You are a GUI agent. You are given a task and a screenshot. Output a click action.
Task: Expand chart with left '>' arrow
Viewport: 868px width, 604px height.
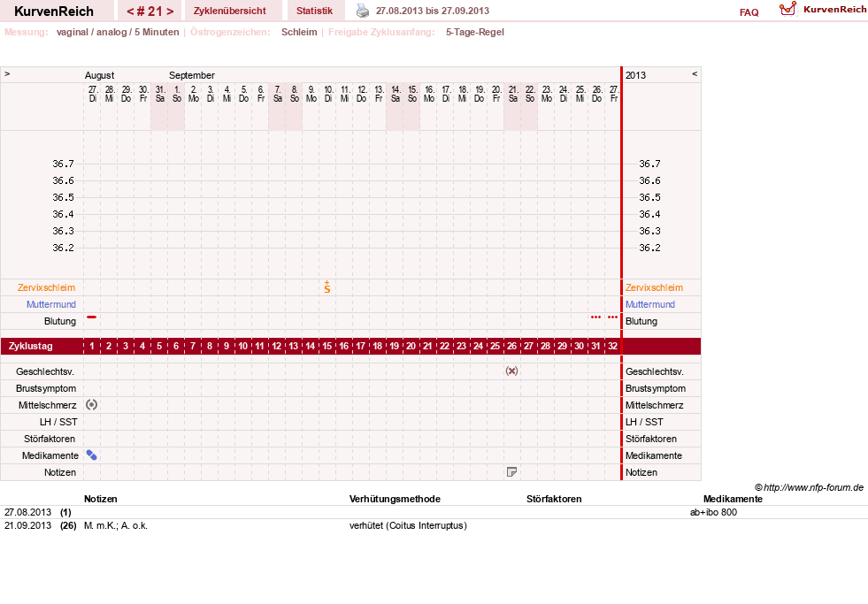[x=7, y=73]
